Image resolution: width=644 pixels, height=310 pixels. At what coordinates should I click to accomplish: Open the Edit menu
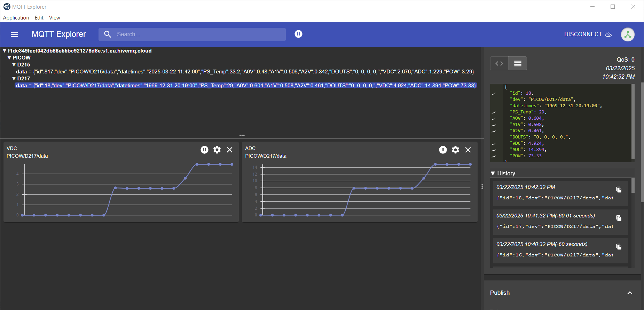point(39,18)
